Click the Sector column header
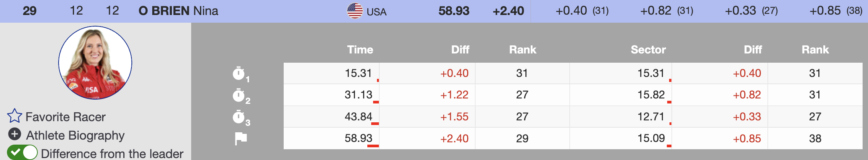 tap(648, 50)
